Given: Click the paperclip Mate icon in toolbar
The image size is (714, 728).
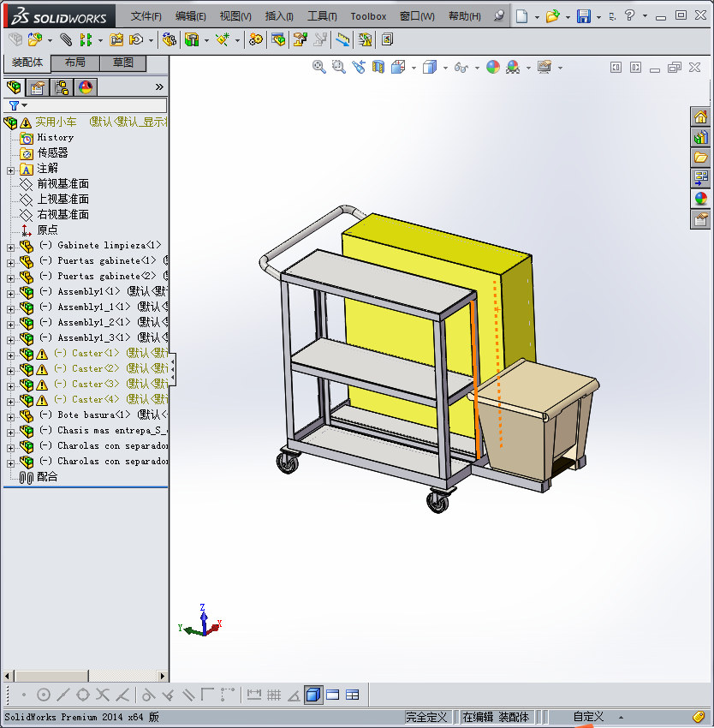Looking at the screenshot, I should (66, 40).
